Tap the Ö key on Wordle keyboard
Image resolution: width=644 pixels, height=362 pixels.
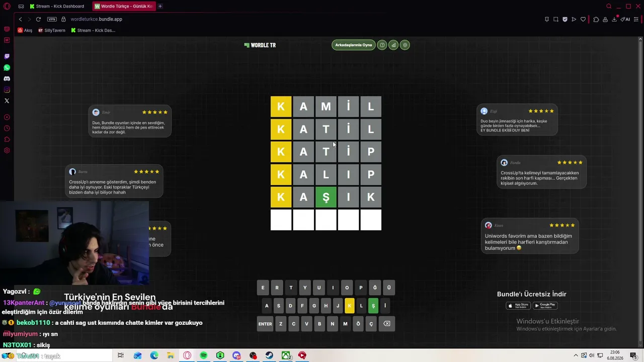[358, 324]
